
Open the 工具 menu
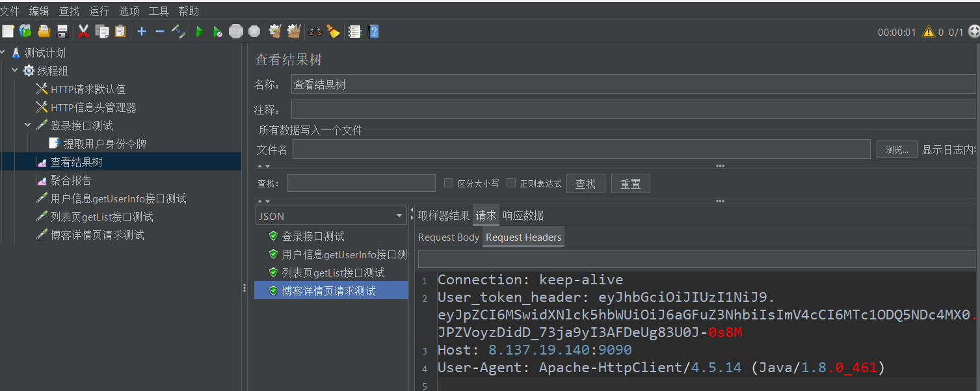click(x=159, y=11)
